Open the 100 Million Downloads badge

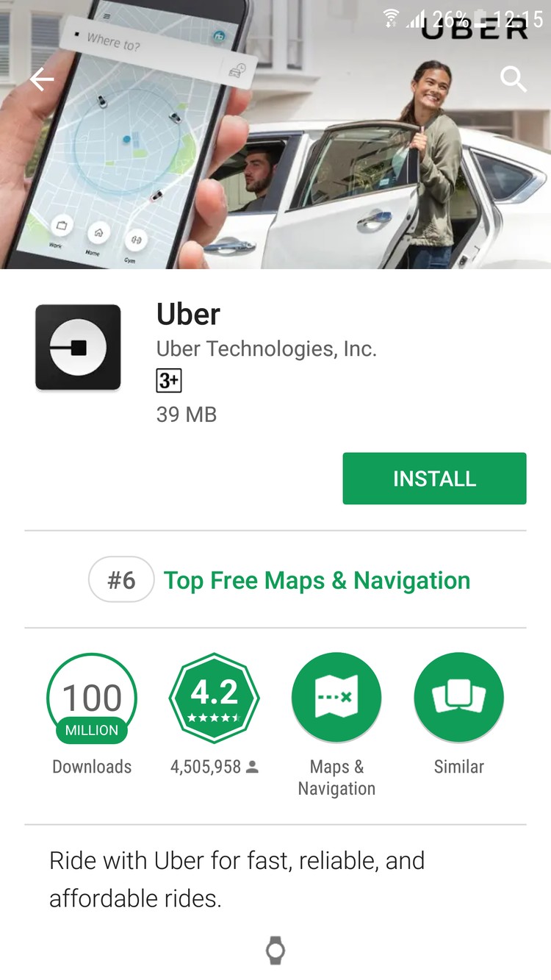coord(92,698)
